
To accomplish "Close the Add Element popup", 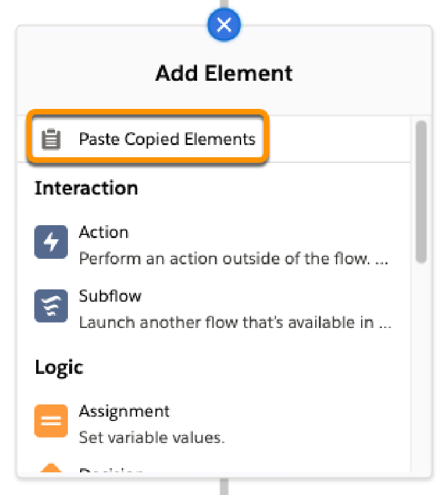I will click(224, 24).
